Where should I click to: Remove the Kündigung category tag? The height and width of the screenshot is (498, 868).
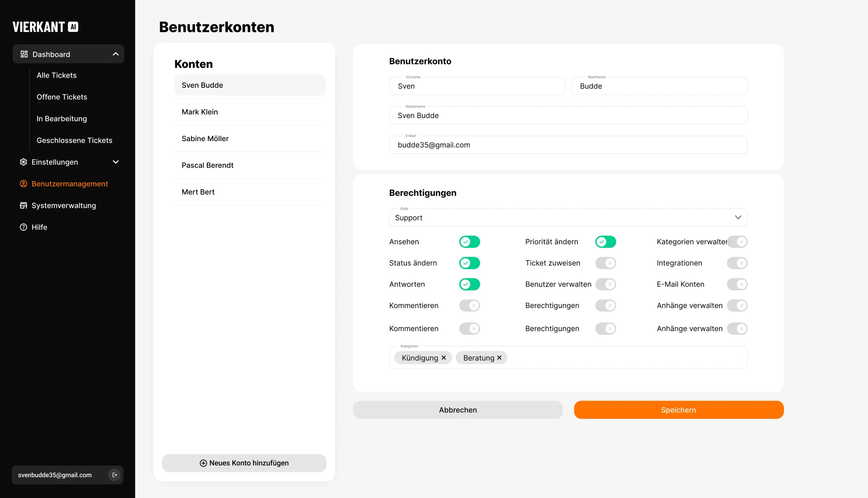coord(444,358)
